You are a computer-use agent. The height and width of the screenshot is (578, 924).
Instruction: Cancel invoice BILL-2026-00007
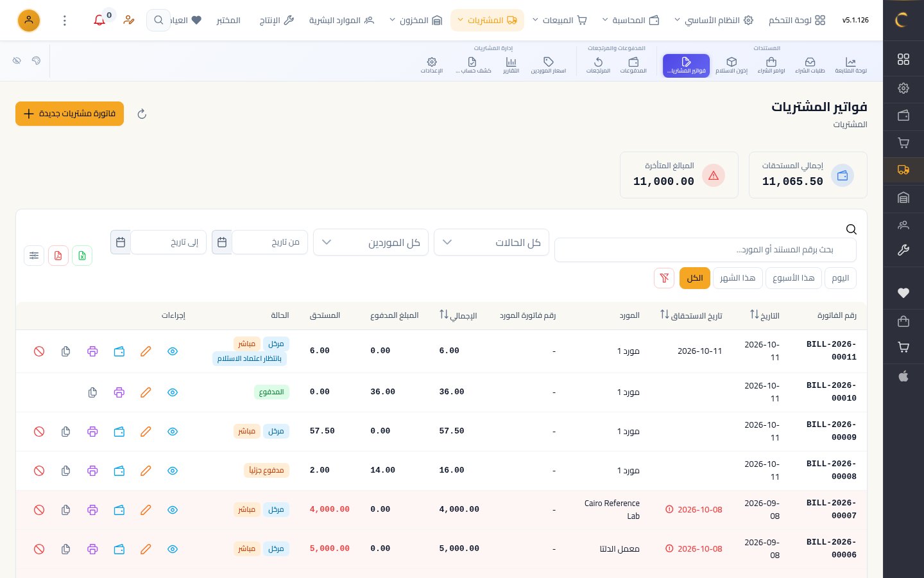pos(39,510)
